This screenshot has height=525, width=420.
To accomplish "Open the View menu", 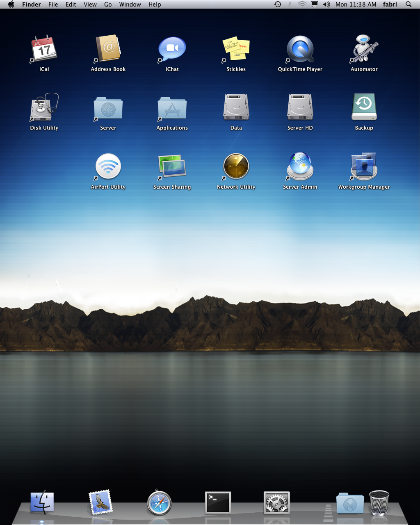I will pyautogui.click(x=90, y=5).
